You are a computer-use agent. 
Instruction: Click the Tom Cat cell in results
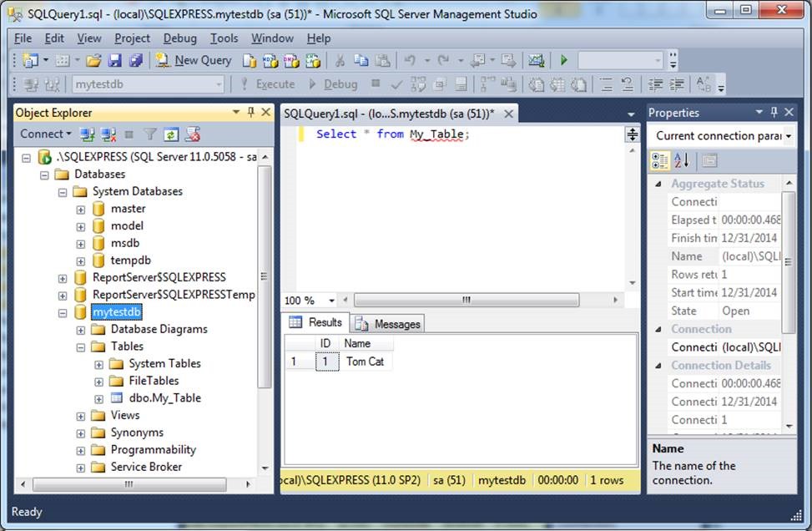coord(365,362)
